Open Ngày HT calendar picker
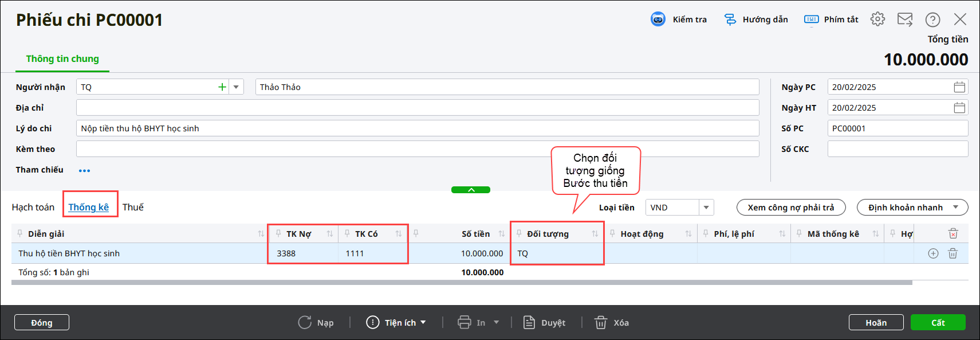This screenshot has width=980, height=340. click(959, 108)
